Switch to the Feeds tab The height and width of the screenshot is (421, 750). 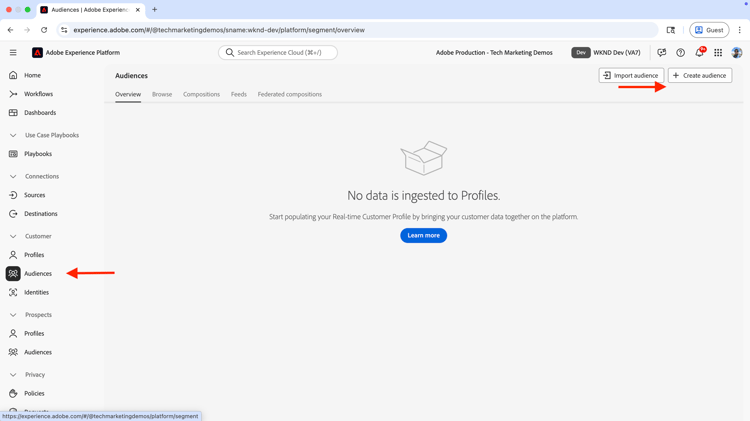239,94
